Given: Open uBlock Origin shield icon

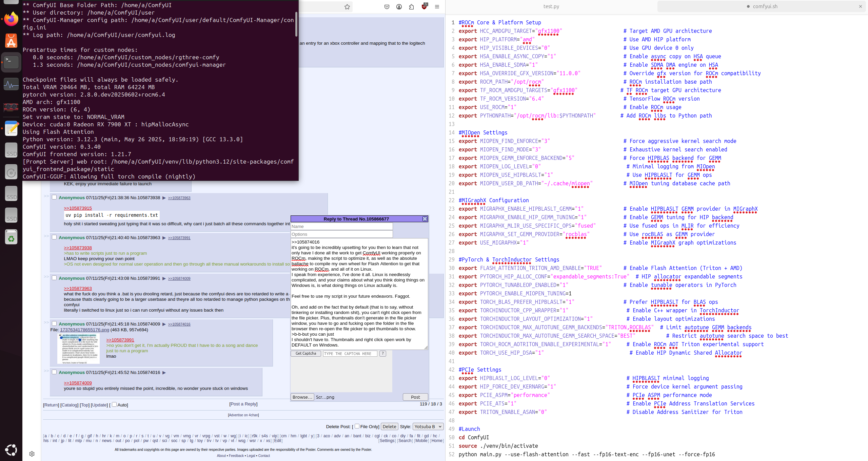Looking at the screenshot, I should pyautogui.click(x=424, y=6).
